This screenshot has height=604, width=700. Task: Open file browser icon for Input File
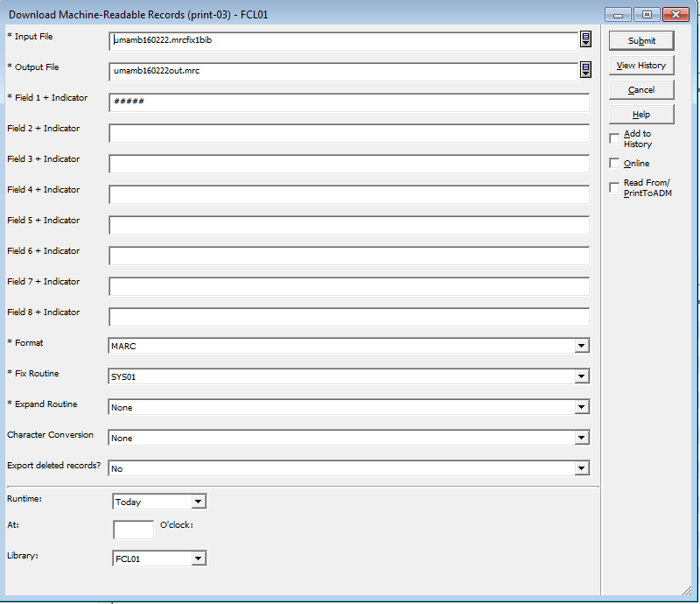click(585, 39)
